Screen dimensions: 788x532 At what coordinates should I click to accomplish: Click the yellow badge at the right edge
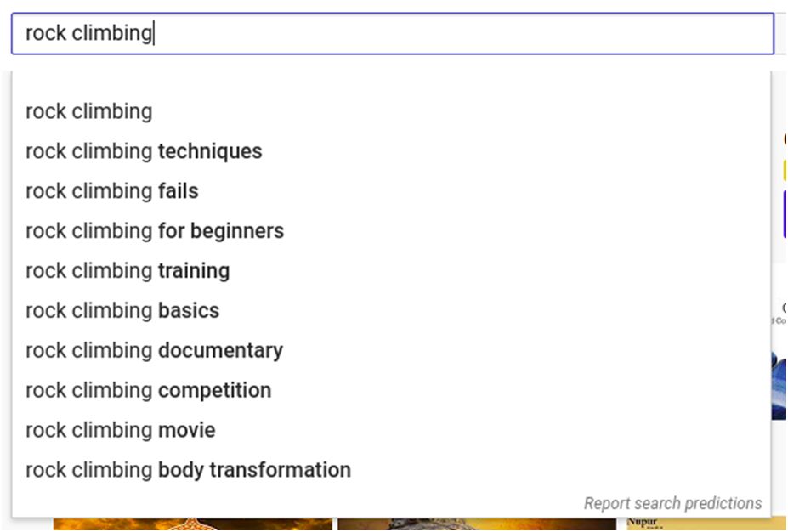(785, 170)
